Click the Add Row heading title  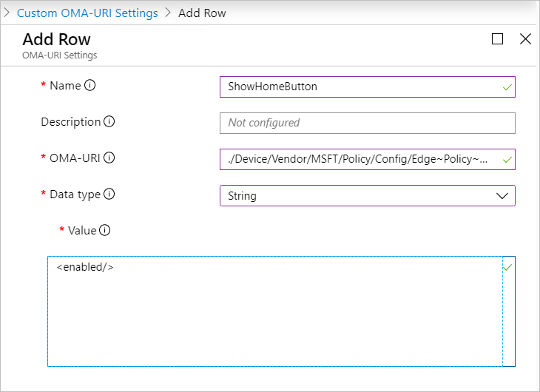pos(56,39)
